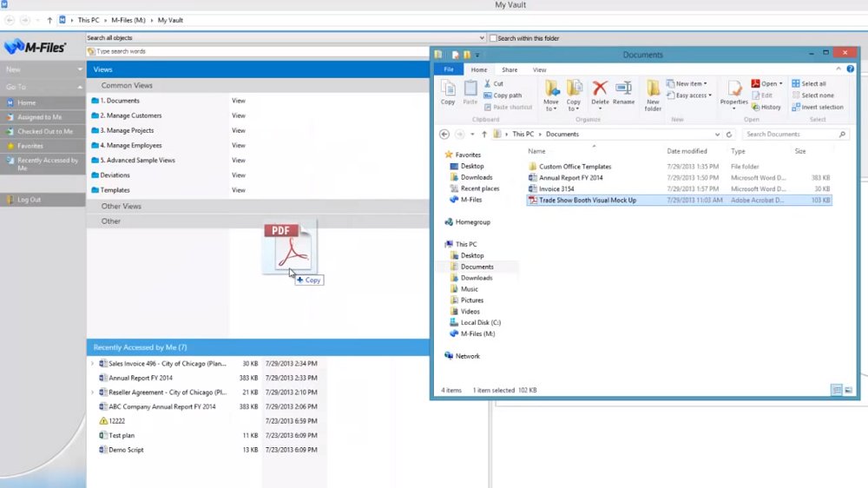
Task: Click the Search Documents field
Action: (795, 134)
